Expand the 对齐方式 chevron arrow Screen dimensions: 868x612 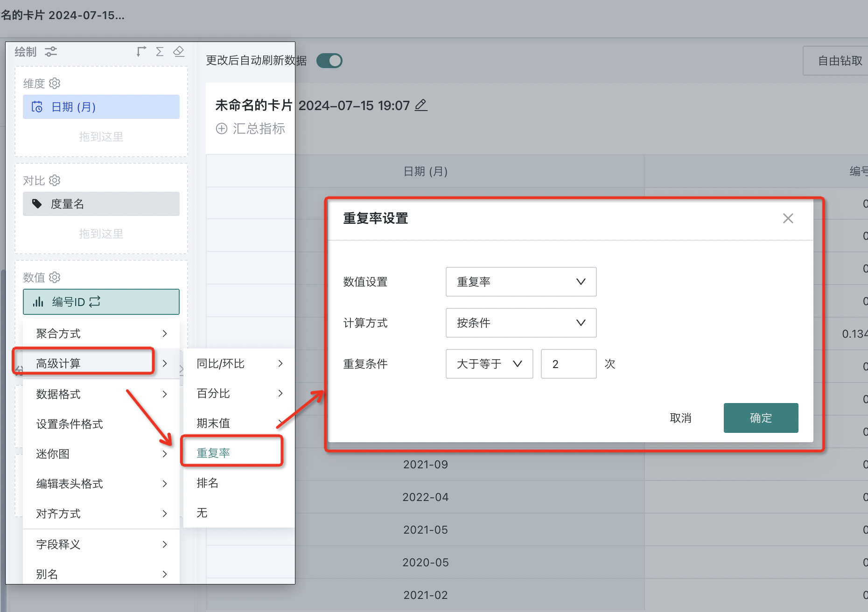coord(165,514)
